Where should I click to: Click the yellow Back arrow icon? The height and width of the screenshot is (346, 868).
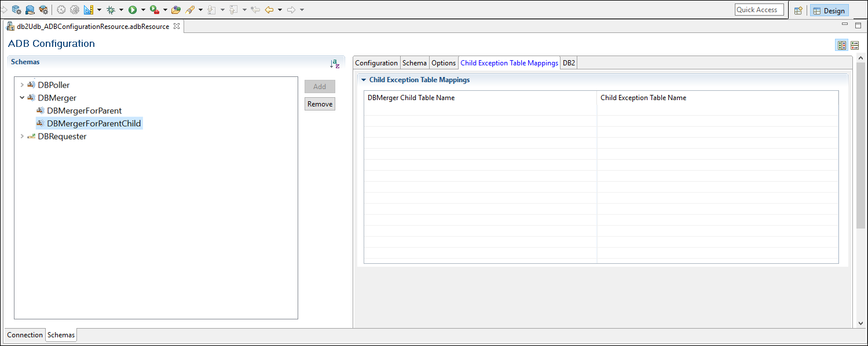(x=269, y=10)
